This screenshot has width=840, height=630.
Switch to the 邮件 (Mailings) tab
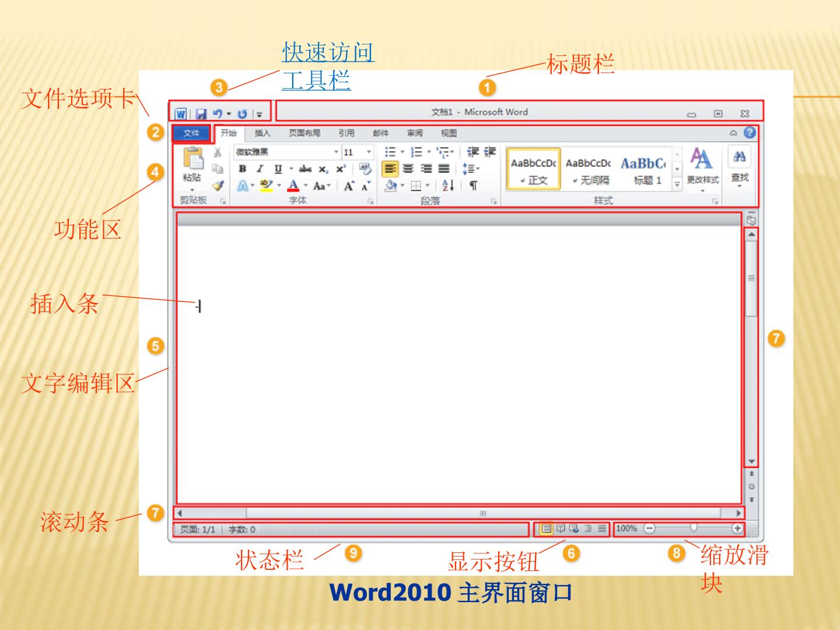[381, 133]
